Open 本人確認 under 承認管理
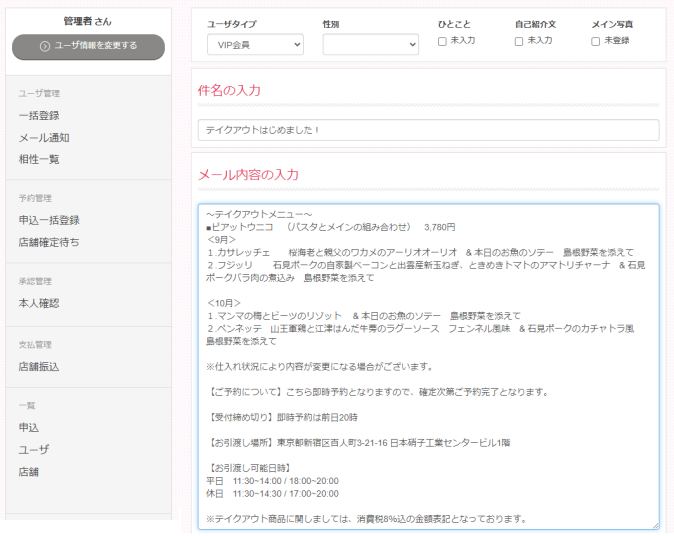 coord(39,303)
